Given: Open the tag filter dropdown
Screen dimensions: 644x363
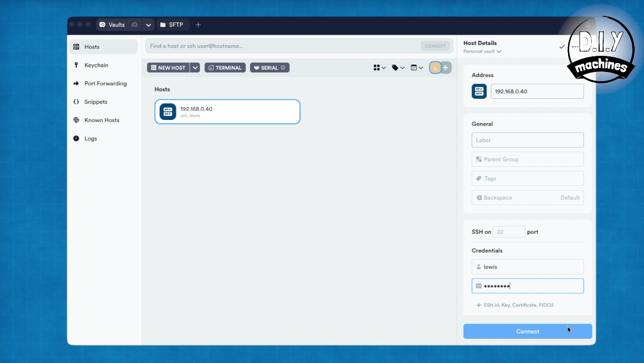Looking at the screenshot, I should (398, 68).
